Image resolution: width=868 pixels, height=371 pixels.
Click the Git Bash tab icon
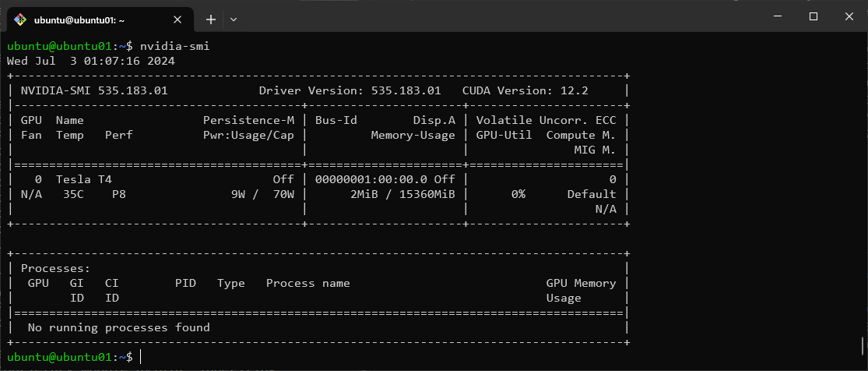click(x=20, y=19)
